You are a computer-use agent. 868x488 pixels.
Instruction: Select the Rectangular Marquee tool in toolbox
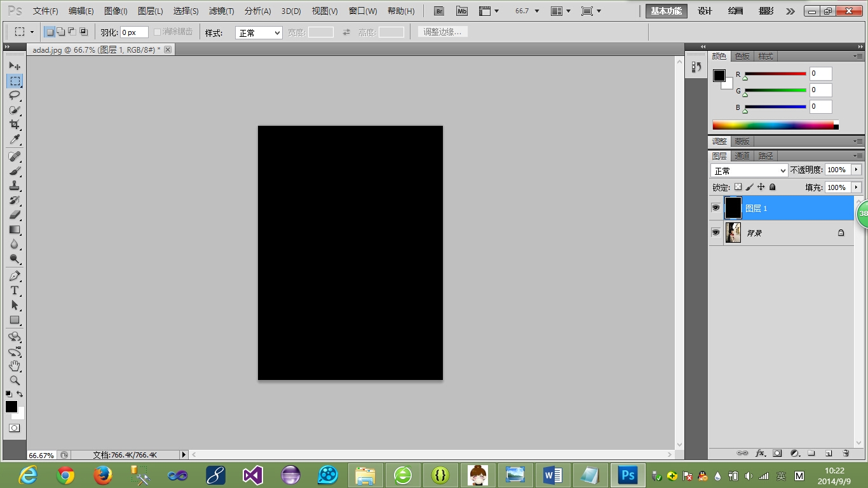(x=15, y=81)
